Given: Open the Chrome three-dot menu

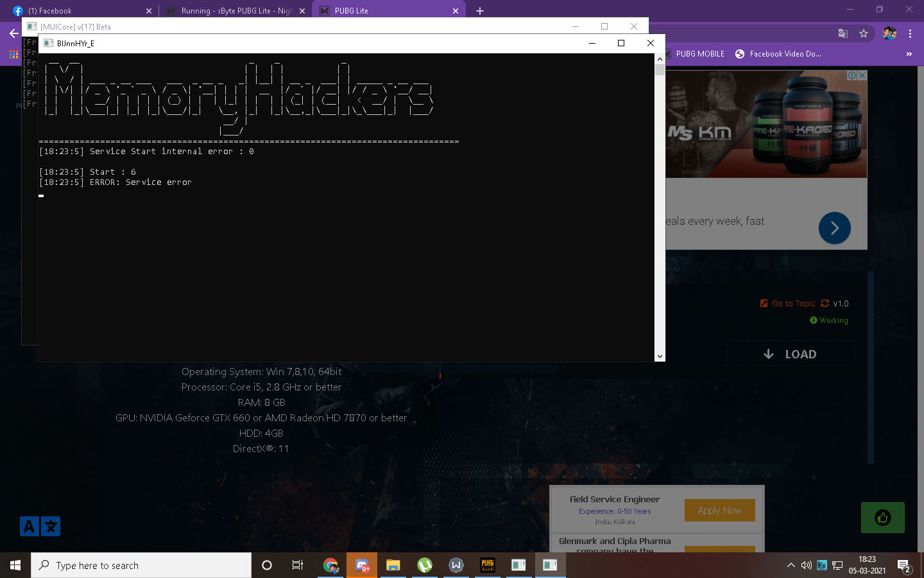Looking at the screenshot, I should pyautogui.click(x=910, y=33).
